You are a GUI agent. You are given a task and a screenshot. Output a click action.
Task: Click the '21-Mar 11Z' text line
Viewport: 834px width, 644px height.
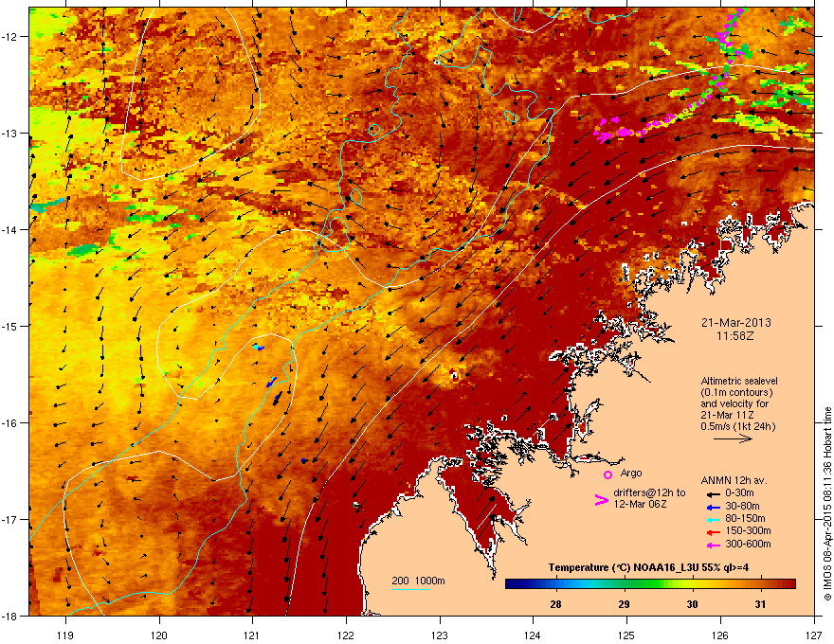point(727,415)
